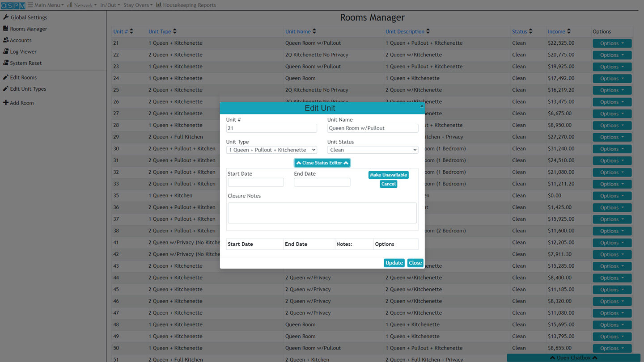Click the Make Unavailable button
Image resolution: width=644 pixels, height=362 pixels.
(388, 175)
